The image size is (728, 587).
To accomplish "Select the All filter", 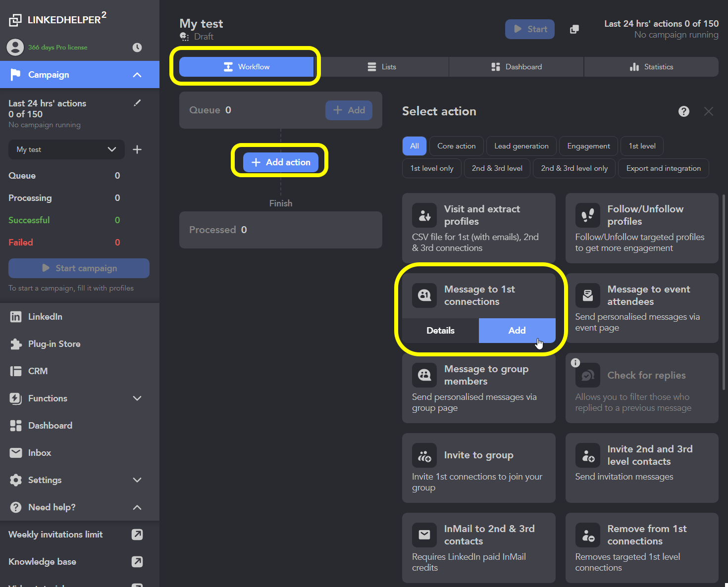I will 415,146.
